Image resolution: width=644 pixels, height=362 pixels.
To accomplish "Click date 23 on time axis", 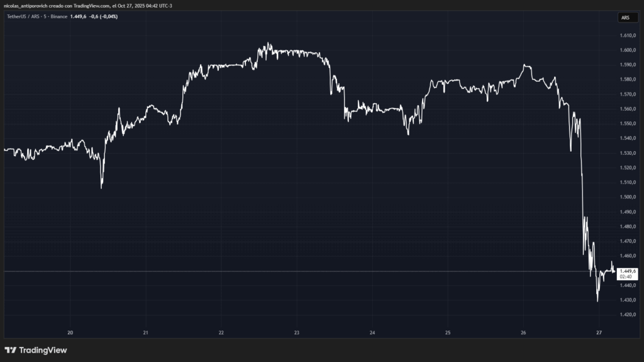I will (x=297, y=332).
